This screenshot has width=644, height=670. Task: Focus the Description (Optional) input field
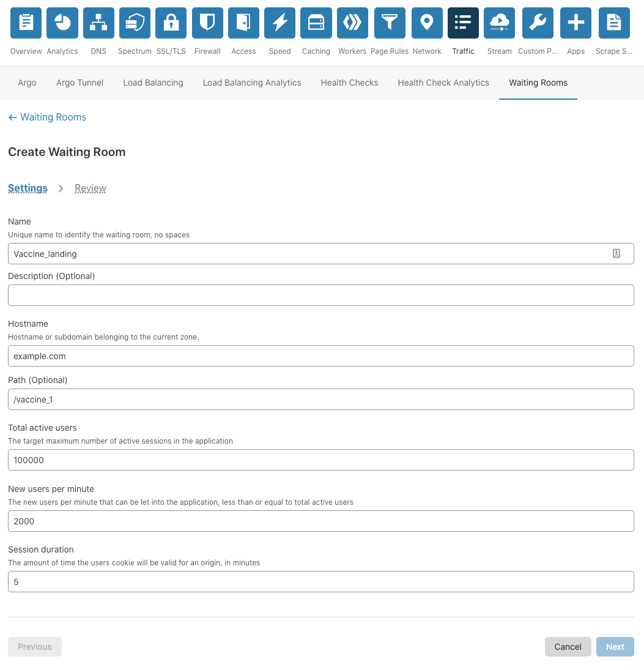[320, 296]
